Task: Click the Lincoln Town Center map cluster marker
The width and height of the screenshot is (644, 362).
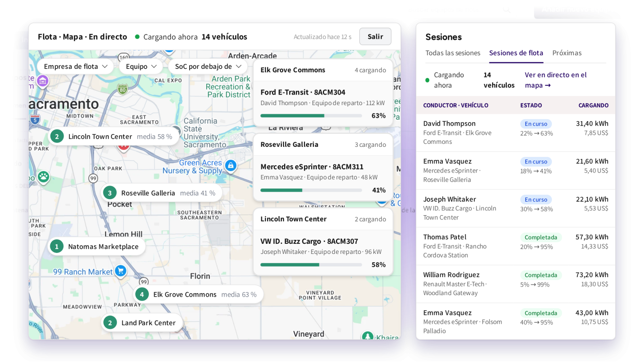Action: 114,137
